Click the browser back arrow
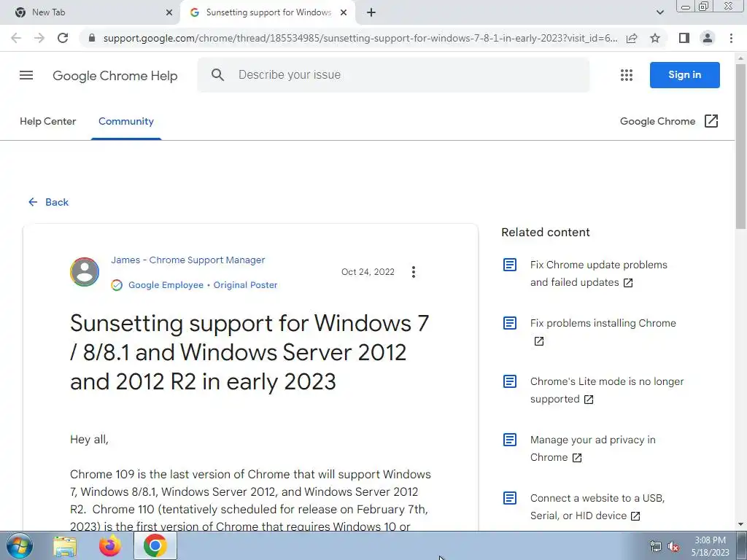Viewport: 747px width, 560px height. tap(16, 38)
